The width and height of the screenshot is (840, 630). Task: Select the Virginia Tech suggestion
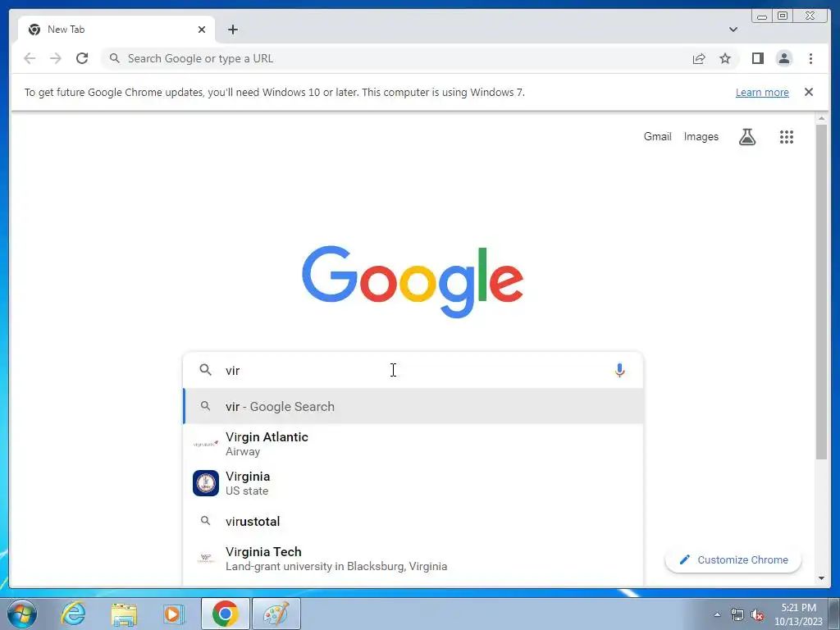pos(413,559)
